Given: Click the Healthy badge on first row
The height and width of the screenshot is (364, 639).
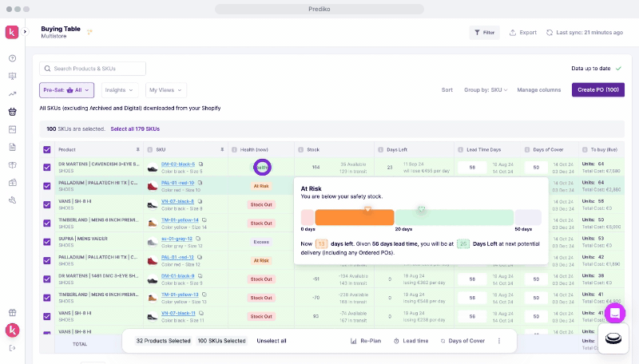Looking at the screenshot, I should [262, 168].
